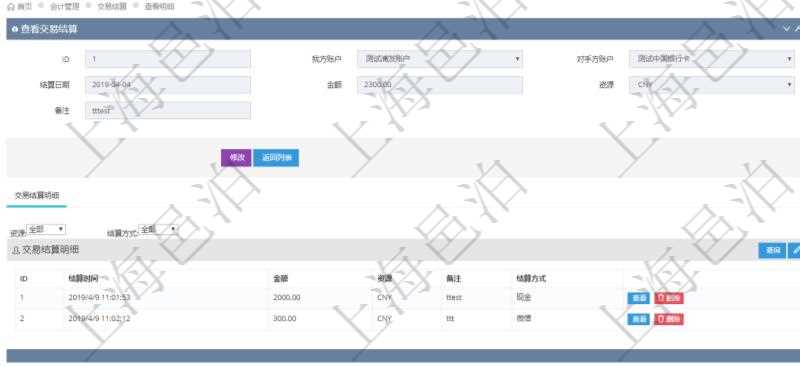Click the 金额 field showing 2300.00

point(440,85)
